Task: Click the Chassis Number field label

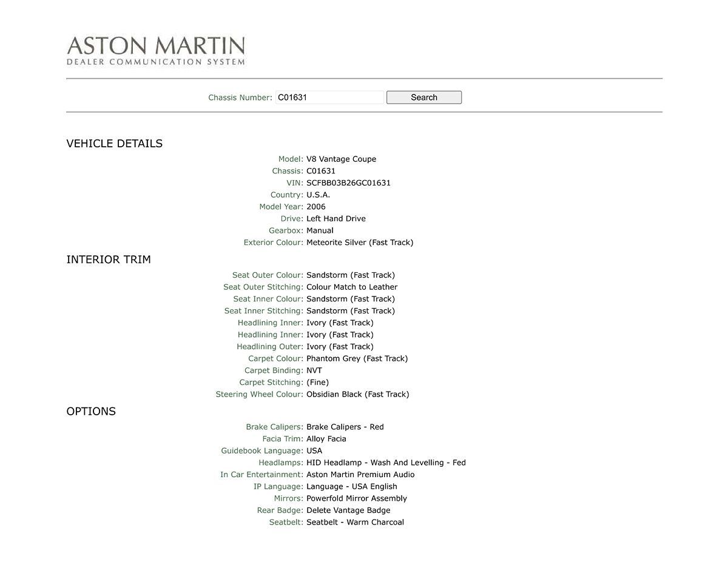Action: (x=240, y=98)
